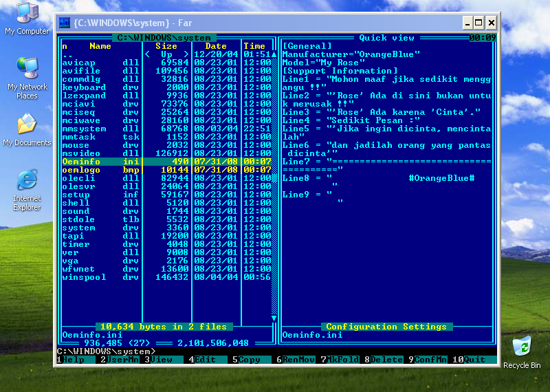Select the ver dll file row
This screenshot has width=550, height=392.
166,252
